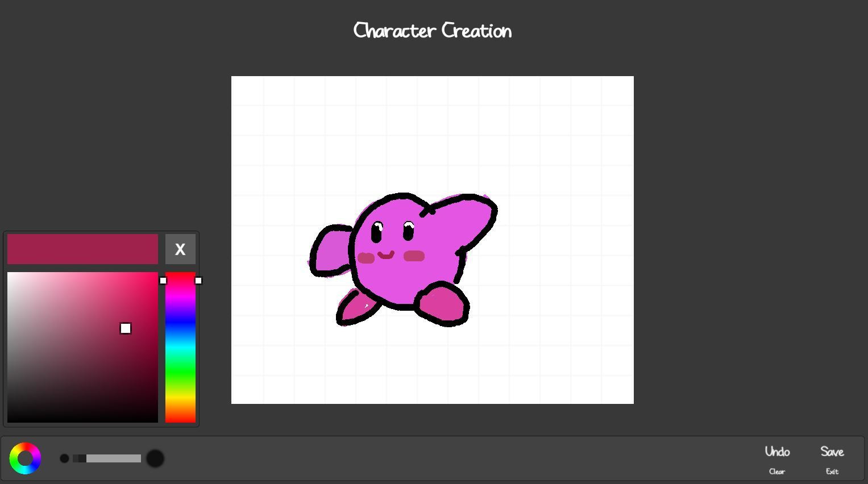Click the saturation-brightness gradient square

82,347
